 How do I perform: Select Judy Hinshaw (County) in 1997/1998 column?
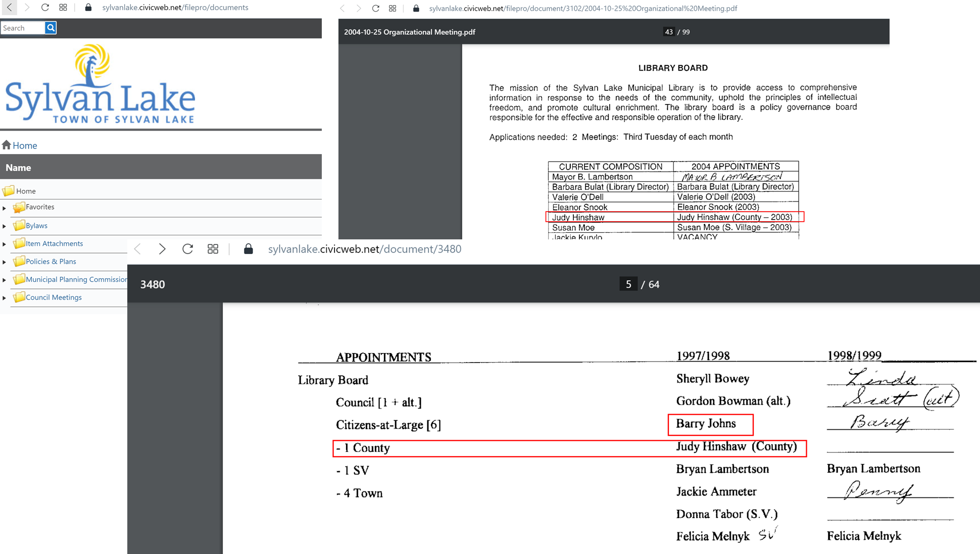pyautogui.click(x=737, y=446)
